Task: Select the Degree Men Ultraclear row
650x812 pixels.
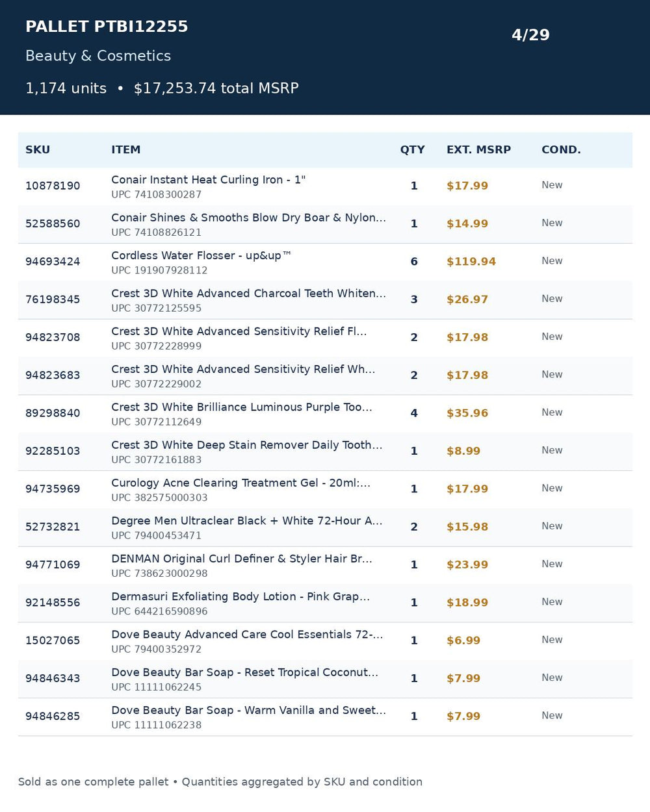Action: pos(325,527)
